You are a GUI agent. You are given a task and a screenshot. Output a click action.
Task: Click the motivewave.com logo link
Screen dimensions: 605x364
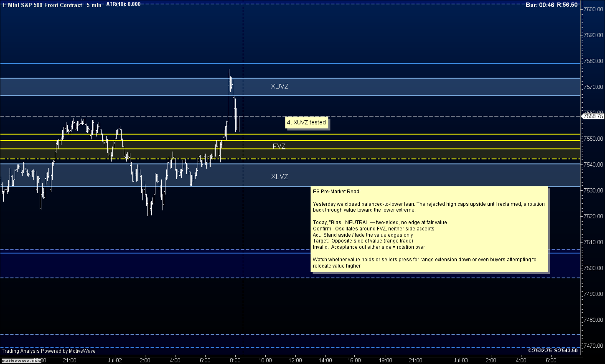pyautogui.click(x=21, y=361)
